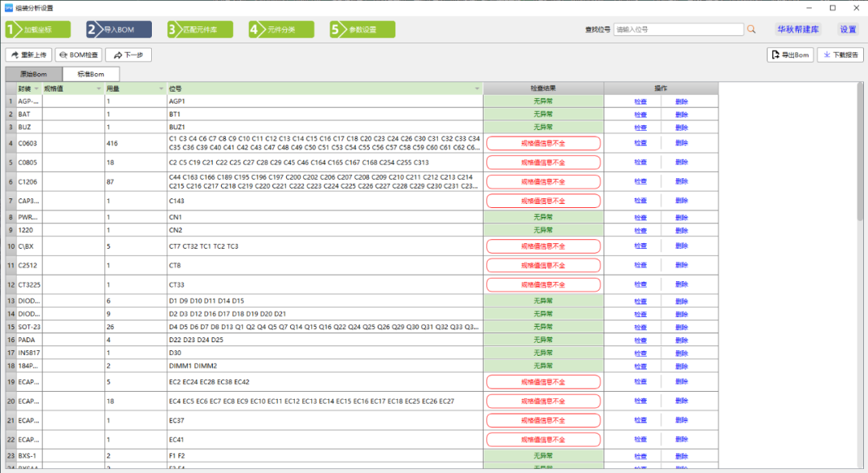This screenshot has width=868, height=473.
Task: Open the 用量 column filter dropdown
Action: click(x=161, y=88)
